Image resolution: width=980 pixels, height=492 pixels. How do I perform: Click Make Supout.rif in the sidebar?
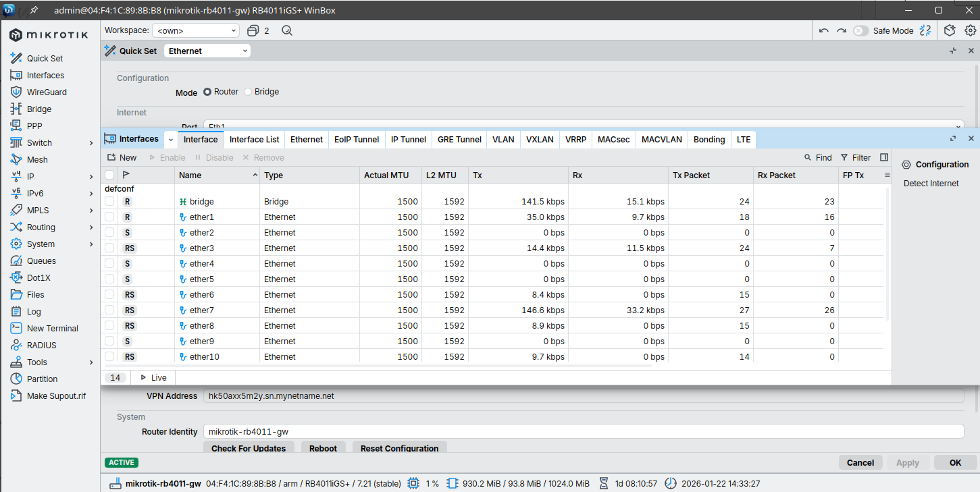[58, 395]
